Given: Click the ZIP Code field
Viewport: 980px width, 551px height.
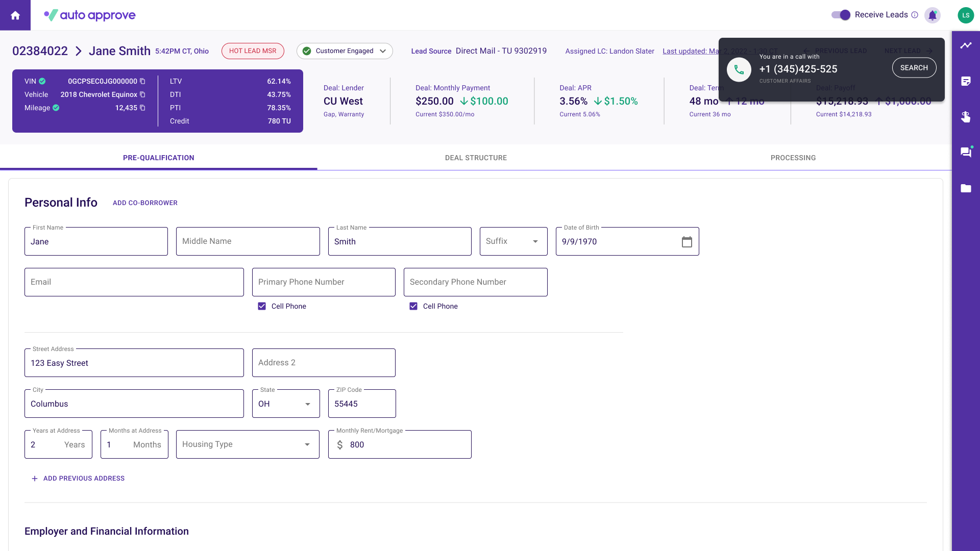Looking at the screenshot, I should point(362,404).
